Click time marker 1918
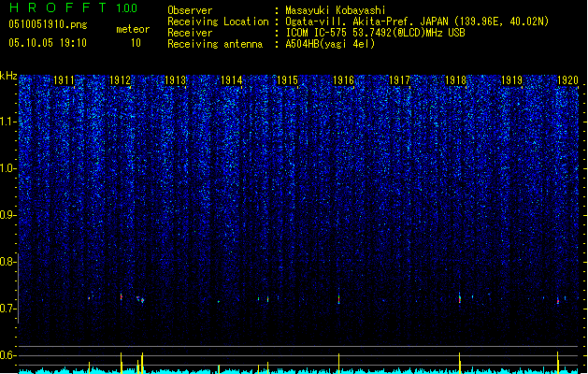This screenshot has height=374, width=588. [x=455, y=80]
